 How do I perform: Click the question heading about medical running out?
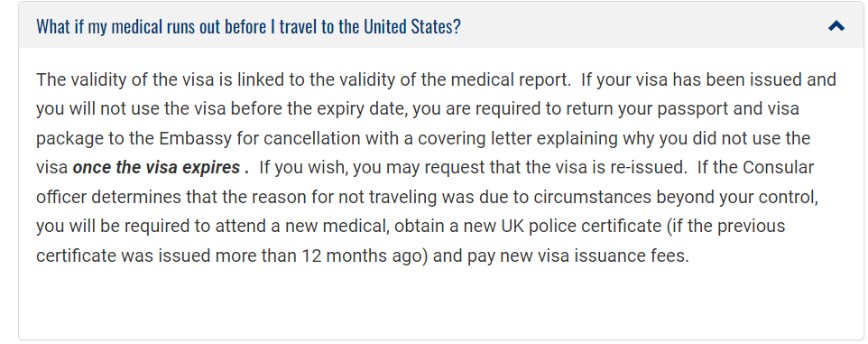point(248,26)
